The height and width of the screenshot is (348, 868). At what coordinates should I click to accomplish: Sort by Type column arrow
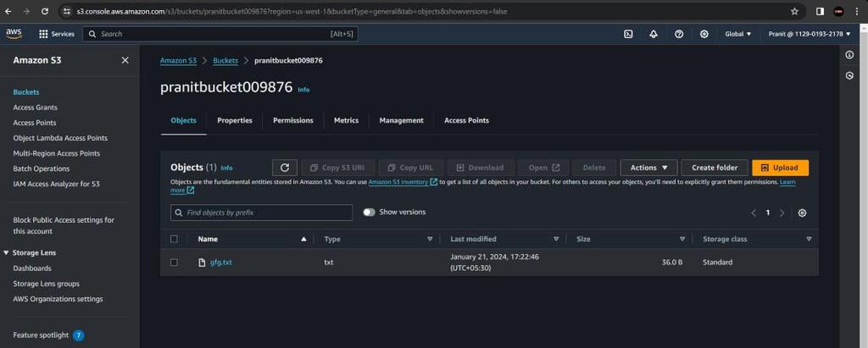[x=430, y=239]
